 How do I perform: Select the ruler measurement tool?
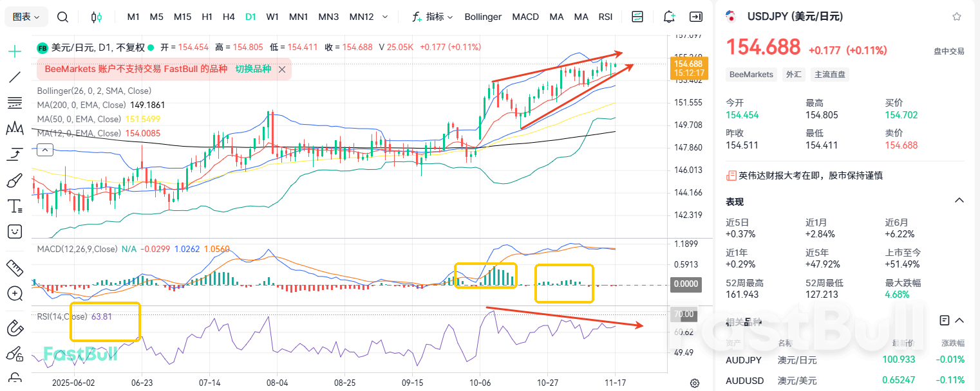[x=14, y=268]
